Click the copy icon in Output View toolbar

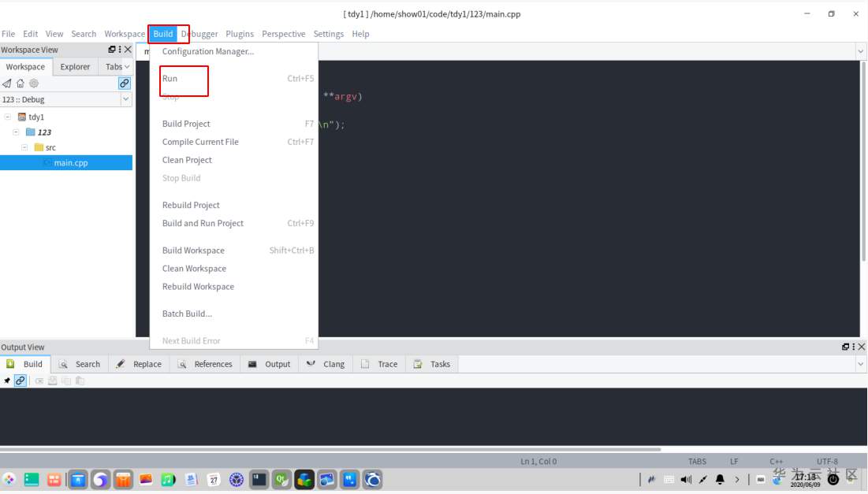coord(66,381)
